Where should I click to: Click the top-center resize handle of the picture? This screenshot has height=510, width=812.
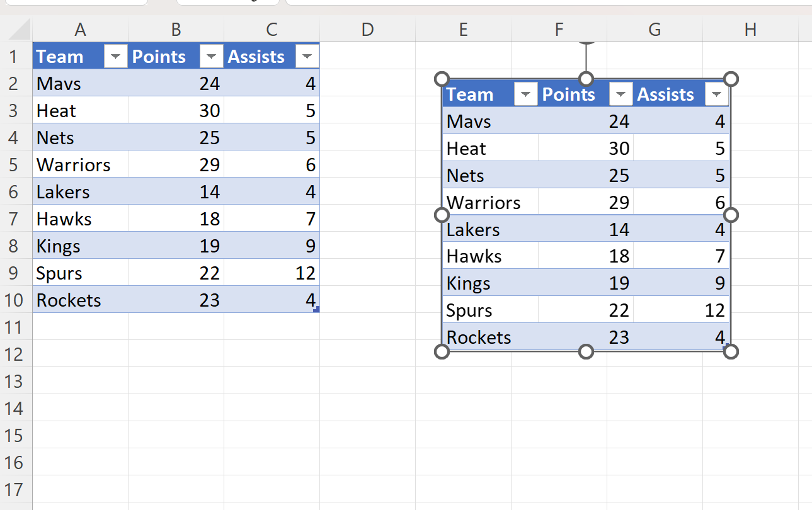click(586, 79)
